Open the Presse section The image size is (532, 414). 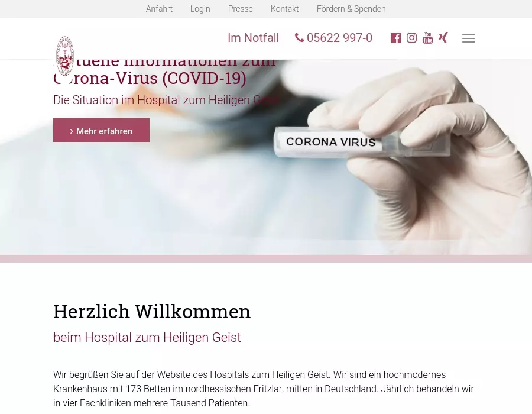point(240,9)
